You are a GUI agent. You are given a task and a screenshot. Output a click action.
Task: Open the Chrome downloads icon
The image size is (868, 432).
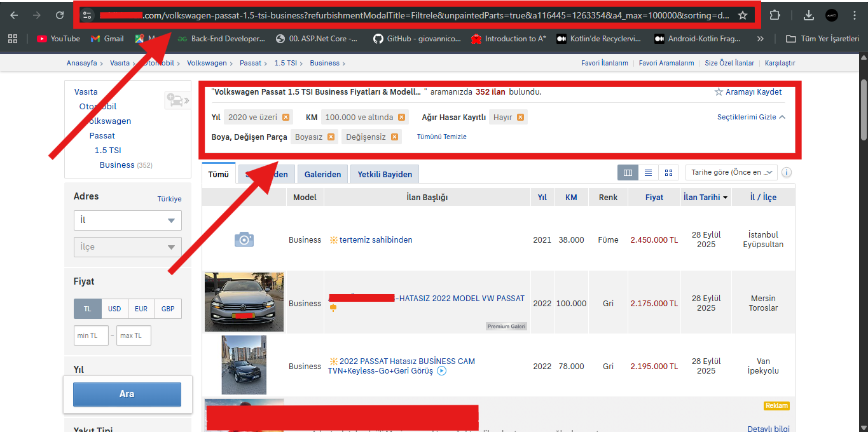click(x=808, y=15)
